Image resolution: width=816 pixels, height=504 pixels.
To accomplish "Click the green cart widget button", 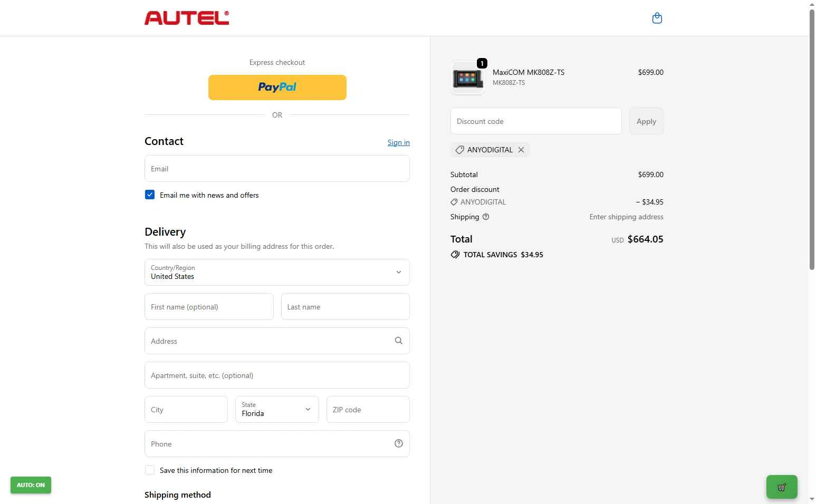I will (782, 487).
